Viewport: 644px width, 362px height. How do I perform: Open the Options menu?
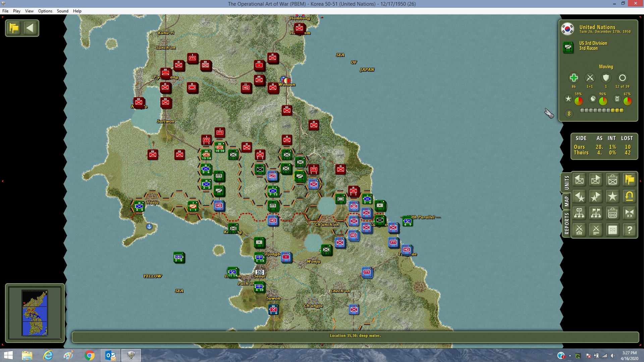pos(45,11)
